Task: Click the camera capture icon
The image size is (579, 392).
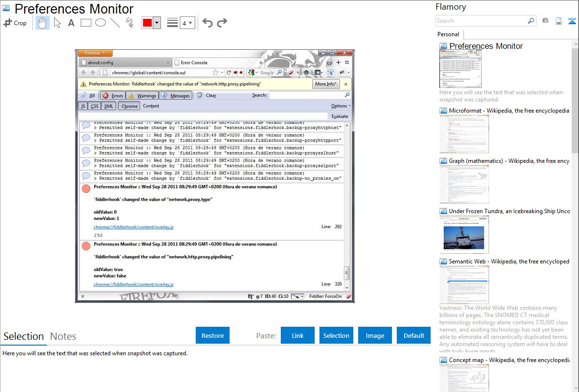Action: pos(545,21)
